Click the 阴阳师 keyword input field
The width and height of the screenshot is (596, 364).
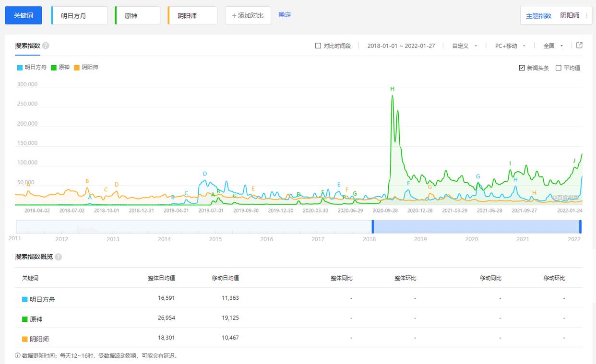(192, 15)
